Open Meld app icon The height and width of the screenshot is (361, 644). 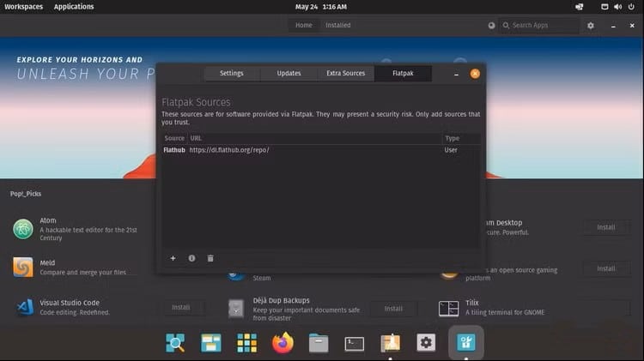coord(23,267)
